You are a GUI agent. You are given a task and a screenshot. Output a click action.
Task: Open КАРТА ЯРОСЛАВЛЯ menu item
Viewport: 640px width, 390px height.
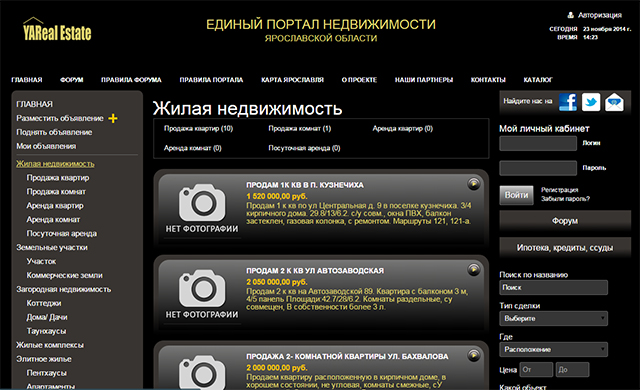[x=292, y=80]
